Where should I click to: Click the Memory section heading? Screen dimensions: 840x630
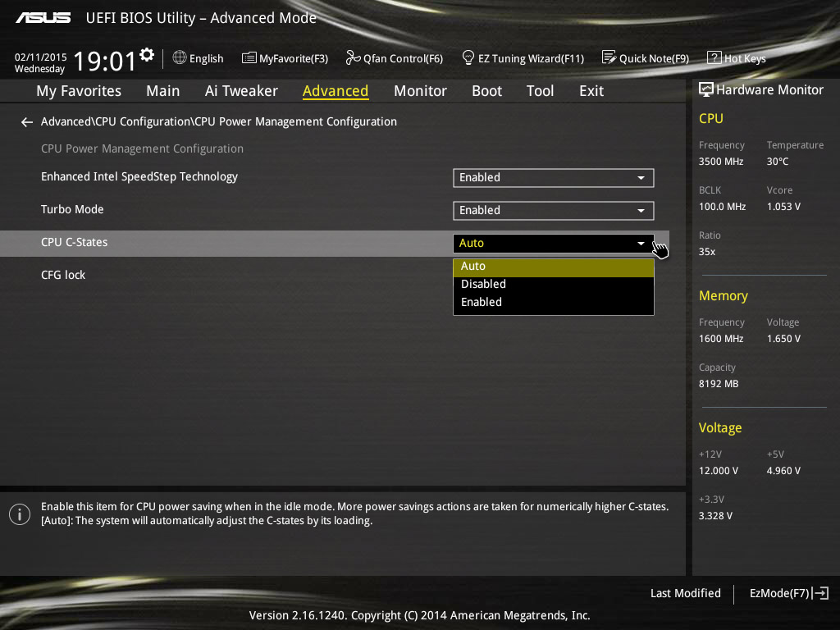click(724, 295)
